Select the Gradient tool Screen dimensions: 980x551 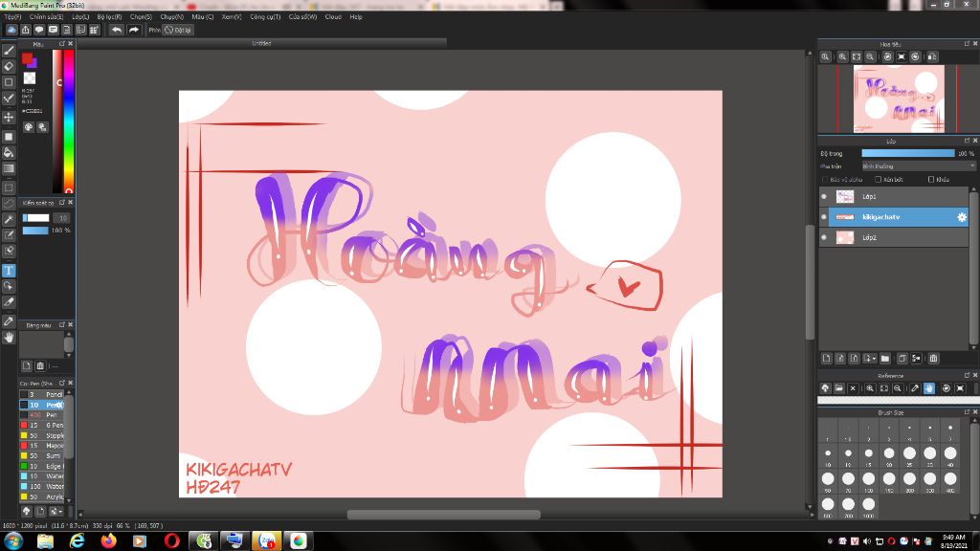(9, 168)
